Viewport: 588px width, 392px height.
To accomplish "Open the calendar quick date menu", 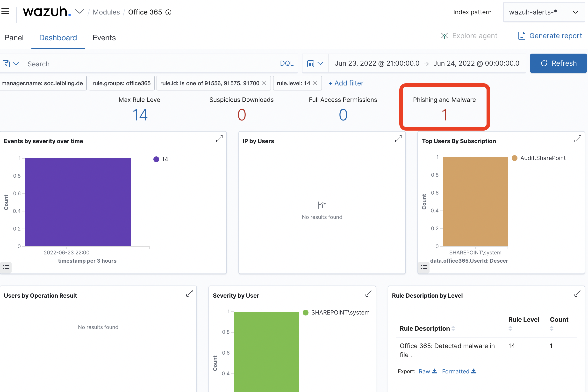I will (x=315, y=63).
